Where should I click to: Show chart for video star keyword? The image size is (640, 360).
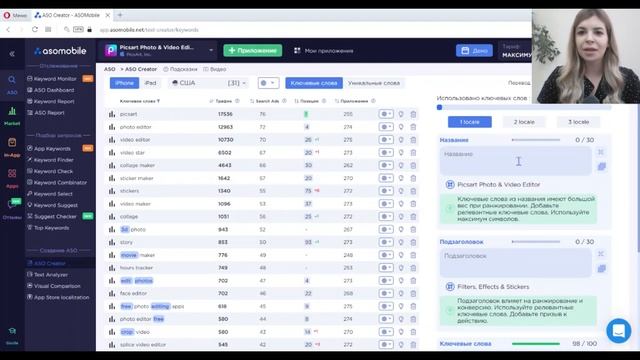(x=112, y=153)
